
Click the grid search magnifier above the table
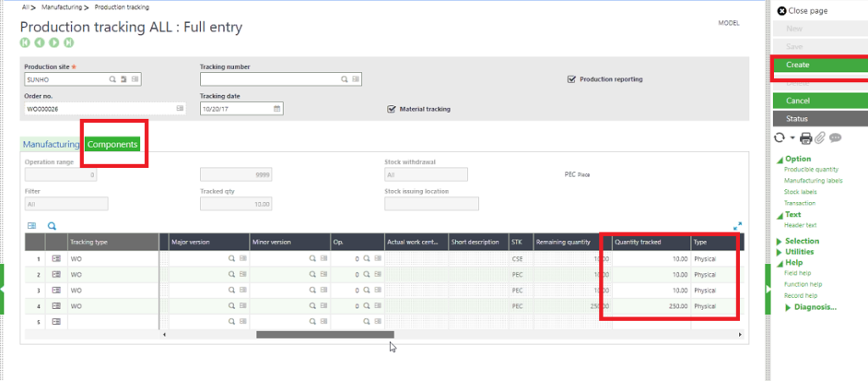[52, 226]
